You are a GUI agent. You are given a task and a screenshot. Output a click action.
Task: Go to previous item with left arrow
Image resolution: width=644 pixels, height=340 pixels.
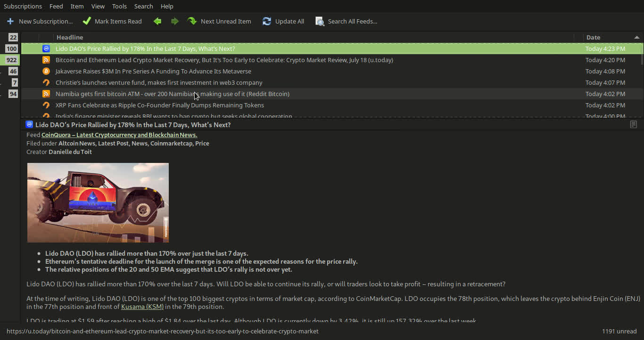157,21
